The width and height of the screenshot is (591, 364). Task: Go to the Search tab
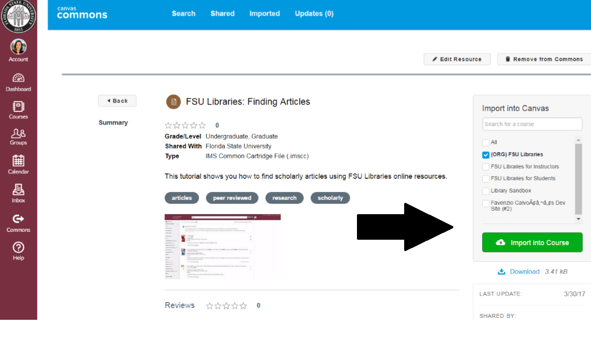(183, 14)
